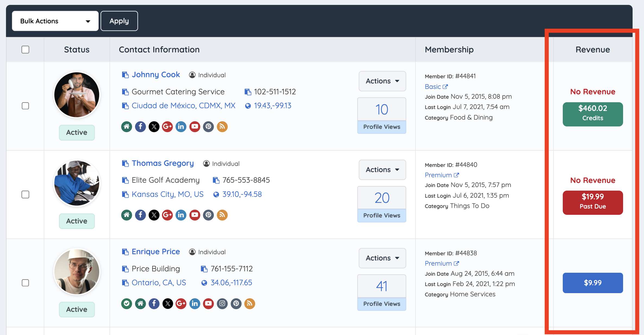Click Thomas Gregory's X (Twitter) icon

pyautogui.click(x=154, y=215)
